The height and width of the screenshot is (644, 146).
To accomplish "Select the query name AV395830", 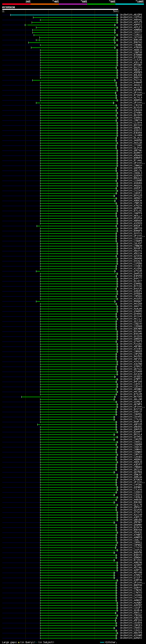I will pos(8,7).
